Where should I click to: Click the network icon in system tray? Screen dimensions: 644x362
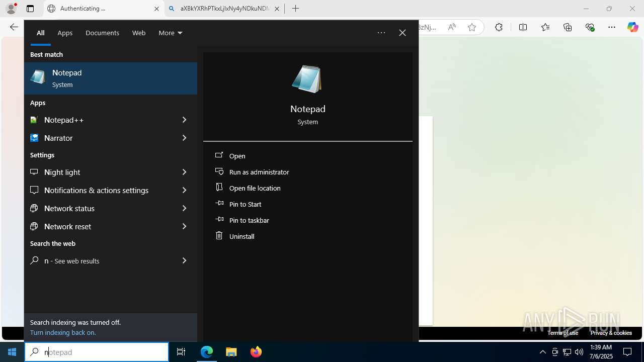pos(567,352)
